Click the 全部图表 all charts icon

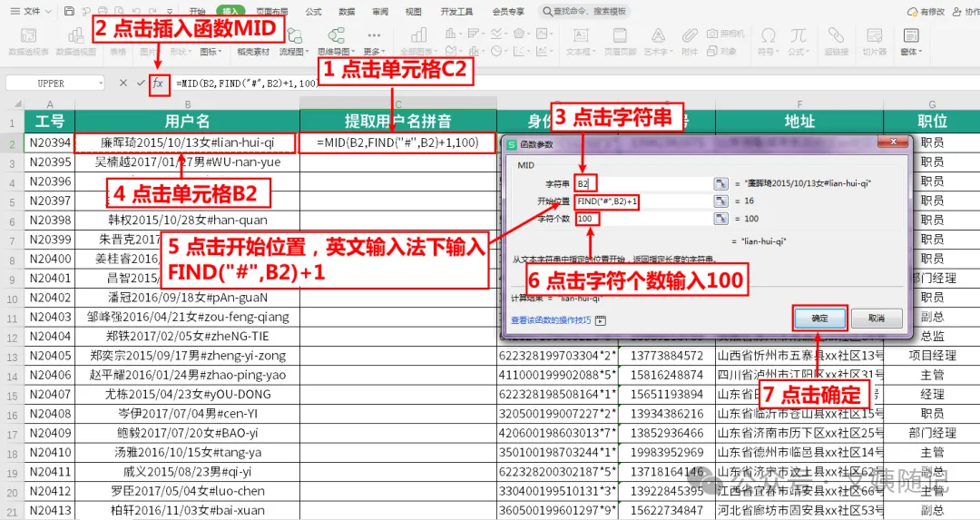tap(419, 41)
